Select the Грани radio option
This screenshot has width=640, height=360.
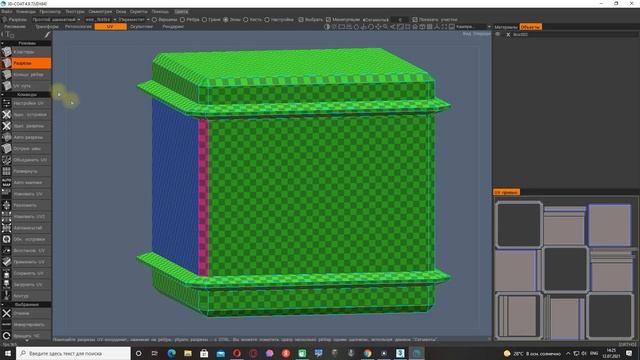[204, 20]
